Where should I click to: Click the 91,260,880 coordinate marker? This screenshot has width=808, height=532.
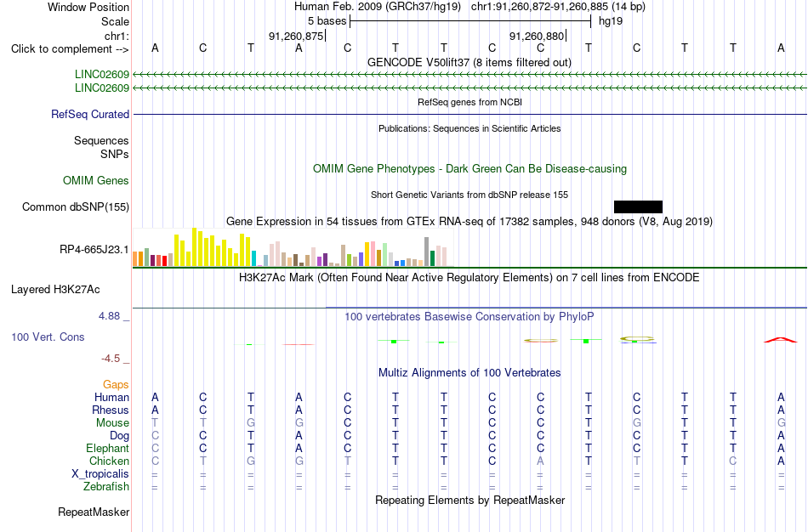[537, 36]
